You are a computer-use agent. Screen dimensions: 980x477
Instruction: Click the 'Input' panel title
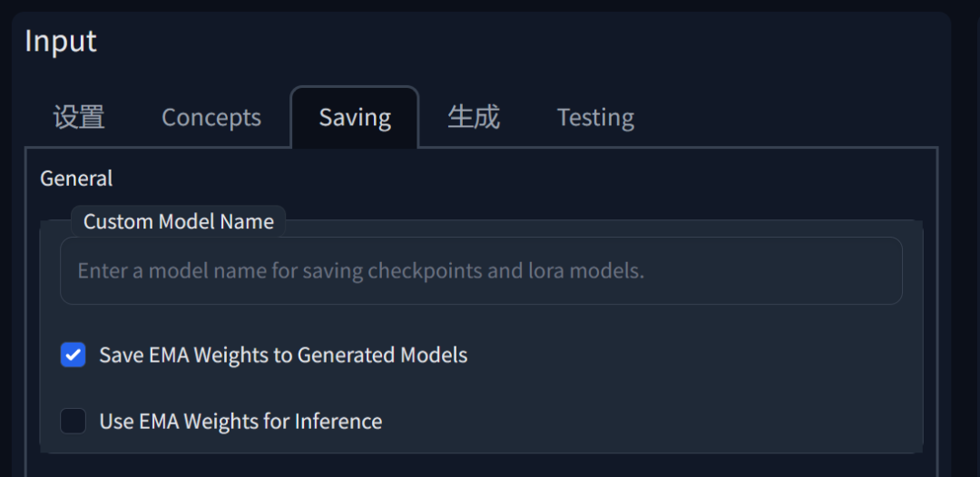point(61,41)
